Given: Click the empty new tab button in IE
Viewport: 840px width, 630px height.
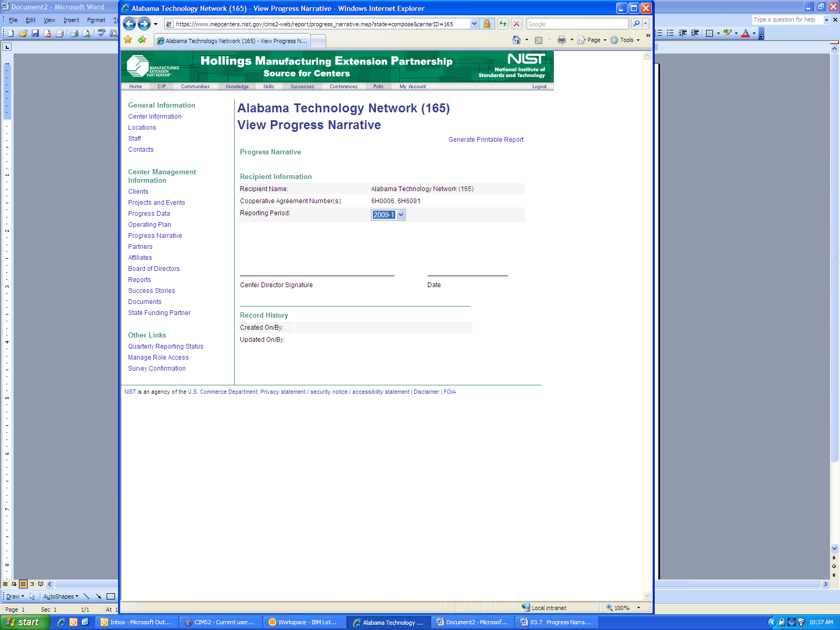Looking at the screenshot, I should point(318,41).
